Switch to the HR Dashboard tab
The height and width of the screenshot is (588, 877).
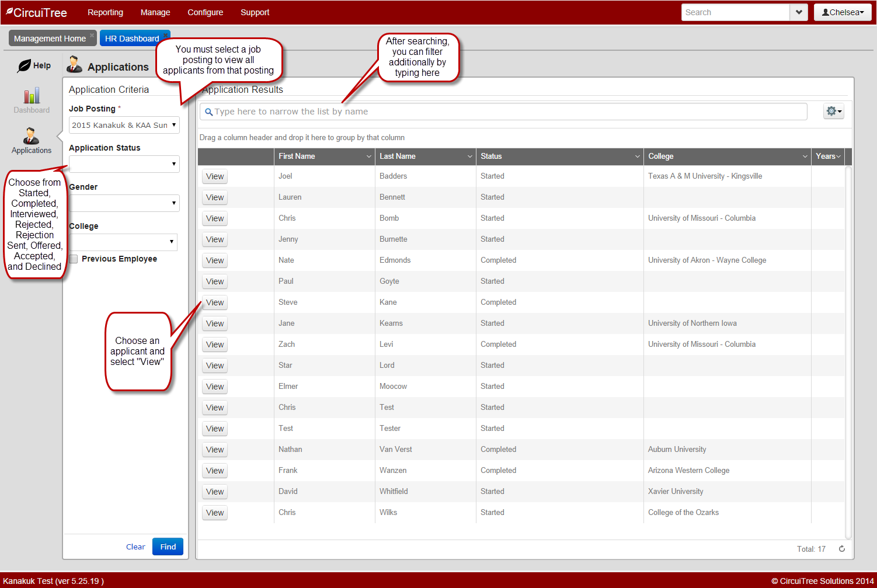pyautogui.click(x=132, y=39)
